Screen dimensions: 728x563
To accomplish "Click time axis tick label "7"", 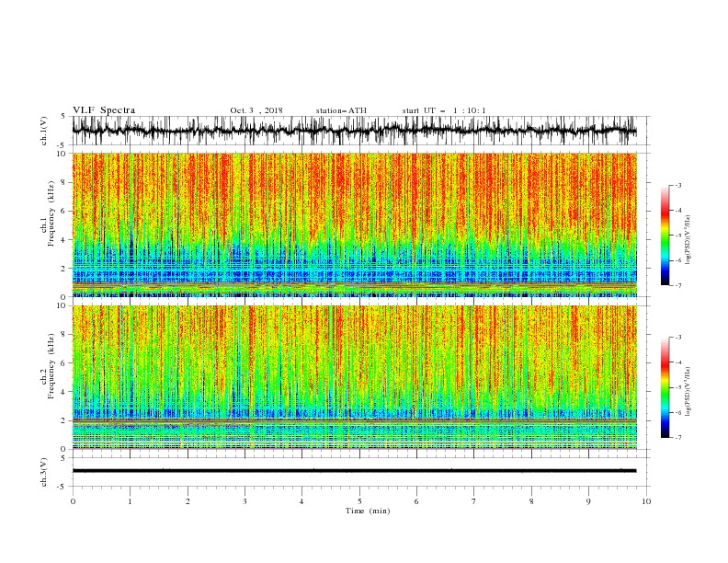I will coord(473,501).
